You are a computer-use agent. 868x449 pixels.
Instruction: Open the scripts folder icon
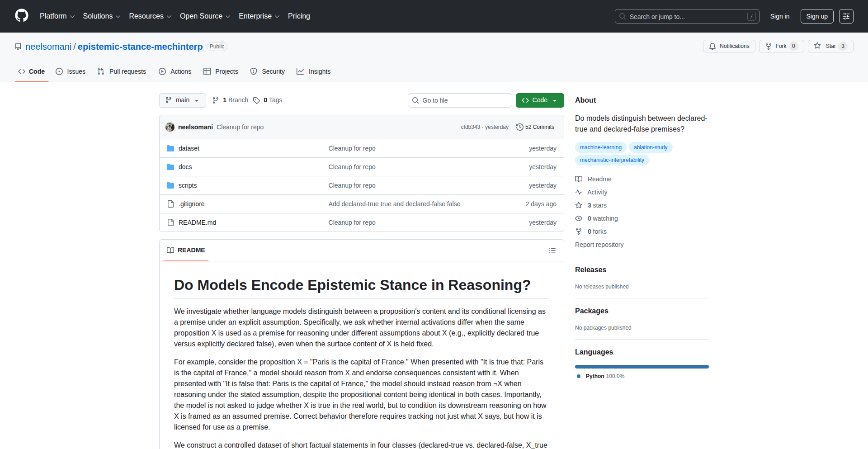tap(170, 185)
